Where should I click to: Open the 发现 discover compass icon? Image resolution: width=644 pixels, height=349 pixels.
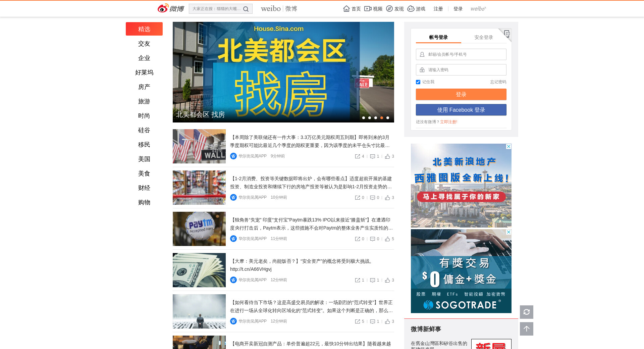click(389, 9)
